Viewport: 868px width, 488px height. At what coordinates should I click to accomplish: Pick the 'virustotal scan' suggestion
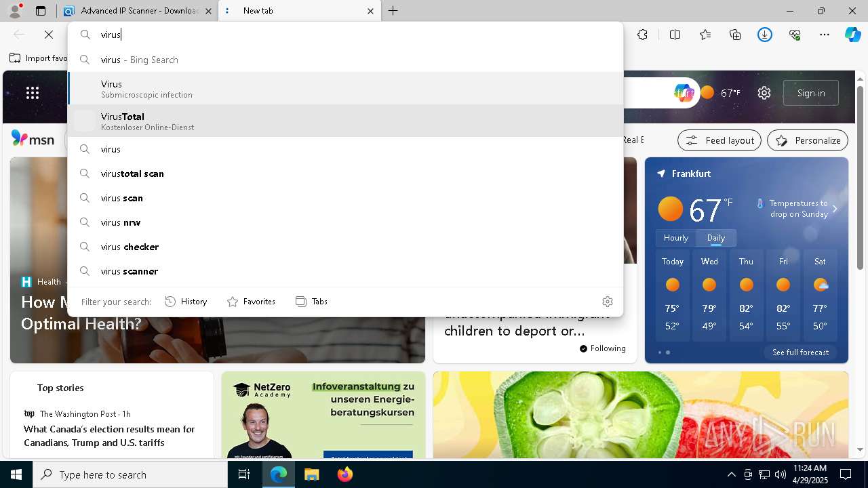click(x=345, y=174)
